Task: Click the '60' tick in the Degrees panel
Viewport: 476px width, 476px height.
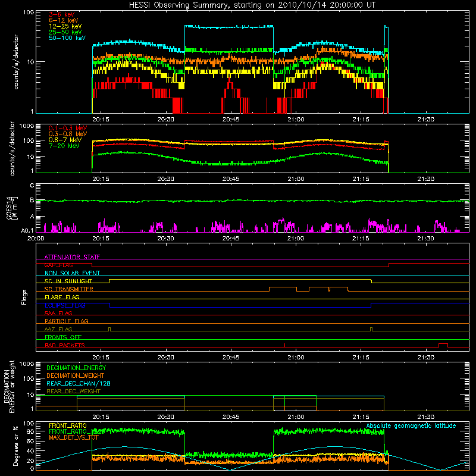Action: 30,441
